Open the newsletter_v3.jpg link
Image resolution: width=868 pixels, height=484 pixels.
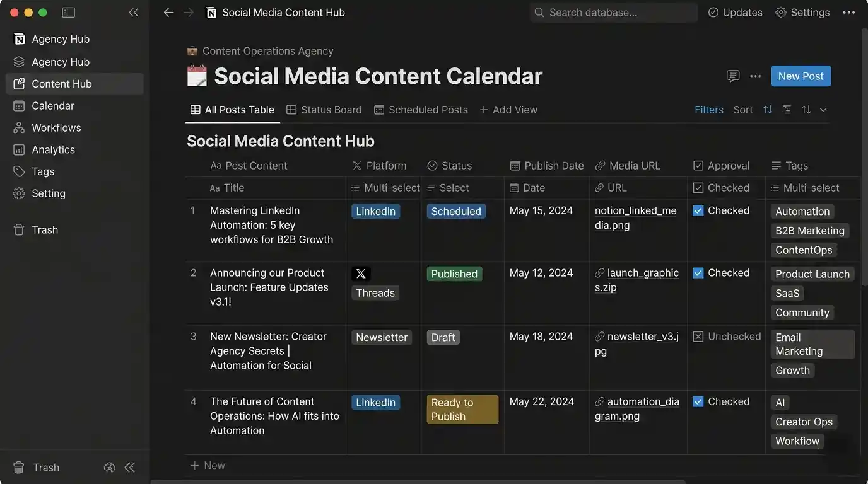pos(637,343)
